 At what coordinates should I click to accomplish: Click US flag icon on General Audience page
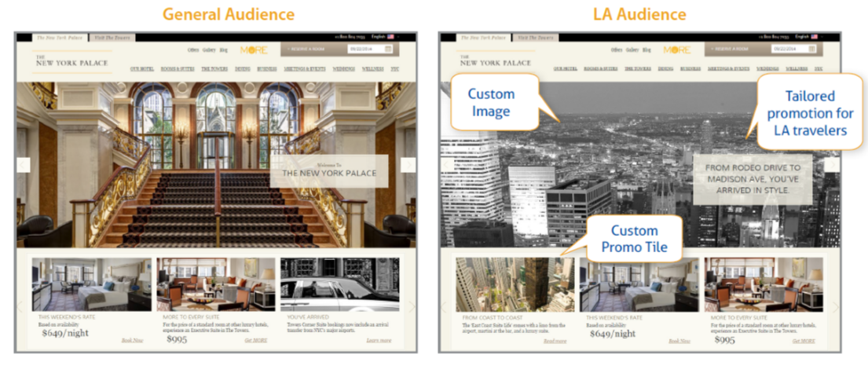coord(390,37)
